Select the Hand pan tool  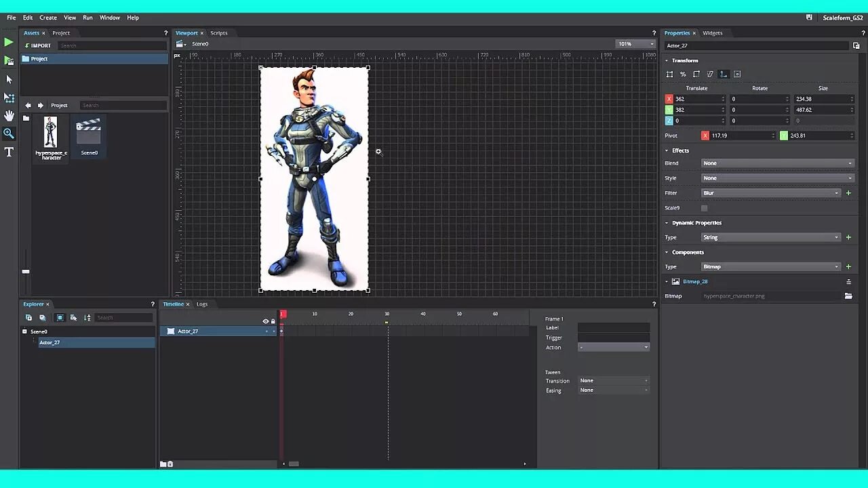[x=9, y=116]
